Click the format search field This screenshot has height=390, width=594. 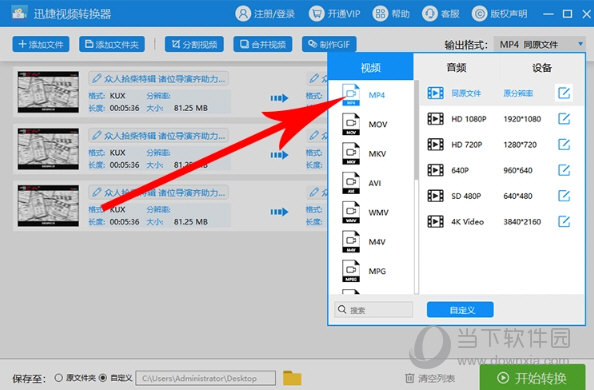pyautogui.click(x=374, y=310)
